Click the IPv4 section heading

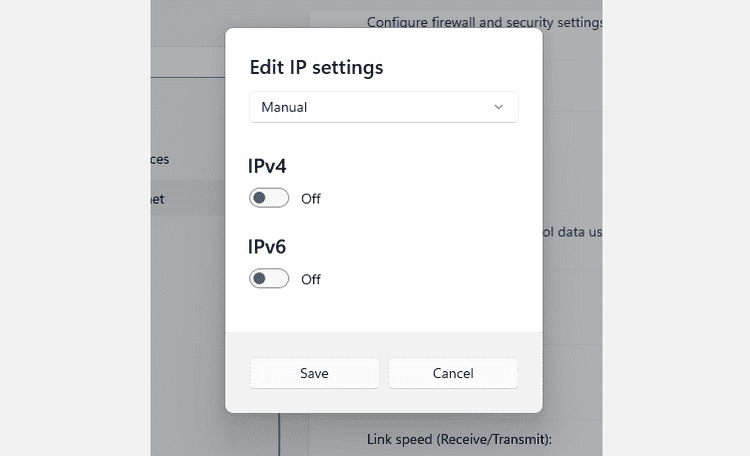(x=268, y=167)
